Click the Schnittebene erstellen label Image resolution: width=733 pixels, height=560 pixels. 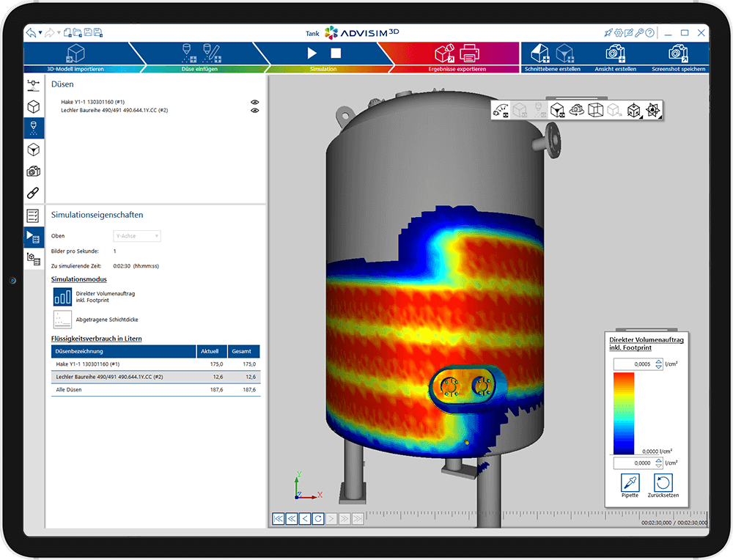553,69
